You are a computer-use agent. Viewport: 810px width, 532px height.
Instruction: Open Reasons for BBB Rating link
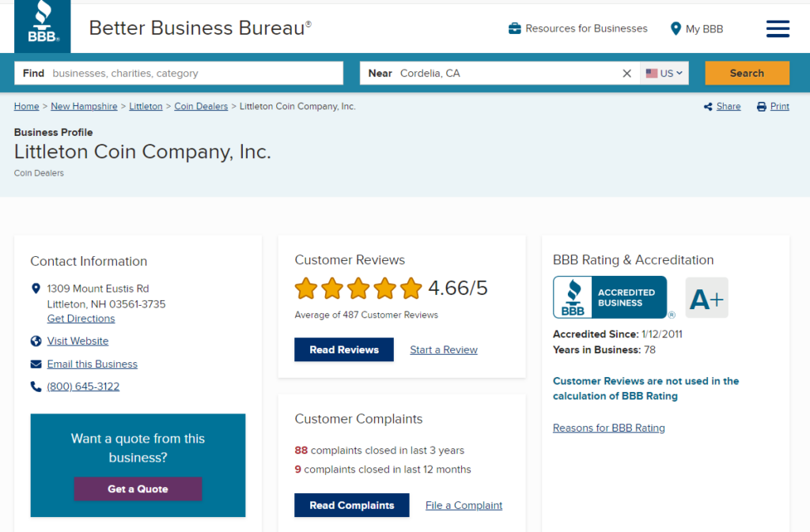(x=609, y=428)
